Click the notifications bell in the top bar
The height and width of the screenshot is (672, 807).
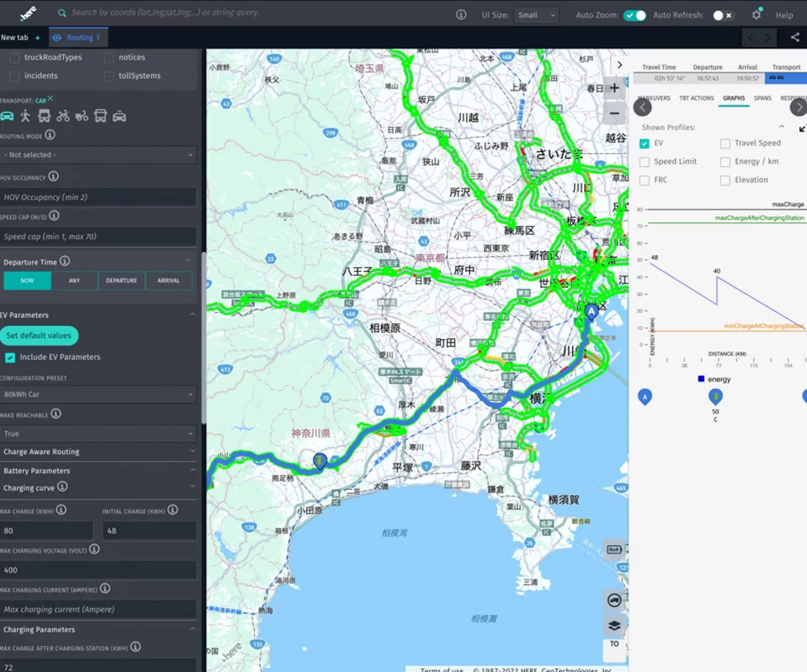click(756, 14)
